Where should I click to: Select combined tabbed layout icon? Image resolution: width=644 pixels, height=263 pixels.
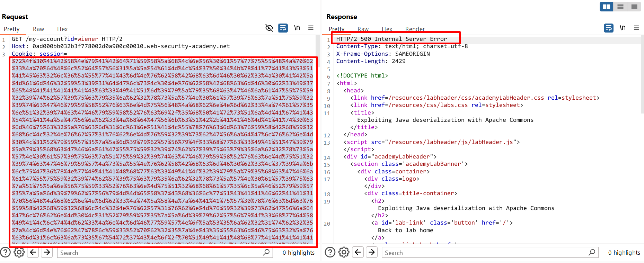pyautogui.click(x=634, y=7)
